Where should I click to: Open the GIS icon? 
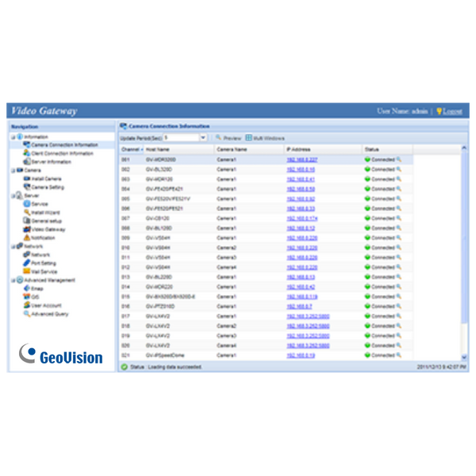[27, 297]
